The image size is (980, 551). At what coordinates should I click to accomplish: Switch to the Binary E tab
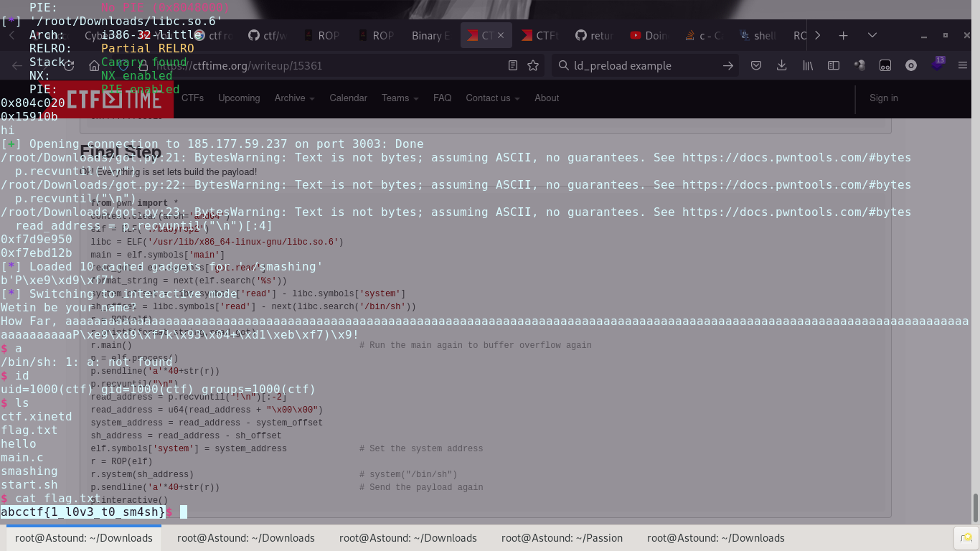[x=430, y=35]
